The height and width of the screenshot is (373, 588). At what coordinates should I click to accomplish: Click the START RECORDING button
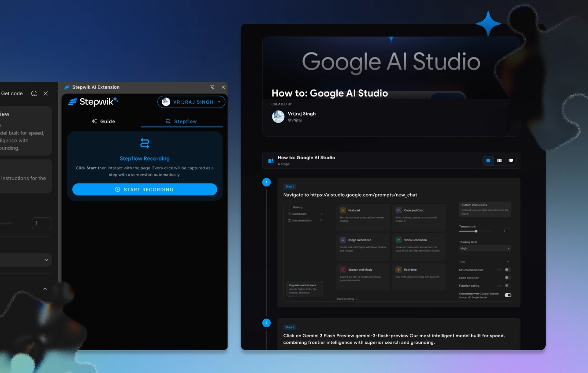tap(145, 189)
